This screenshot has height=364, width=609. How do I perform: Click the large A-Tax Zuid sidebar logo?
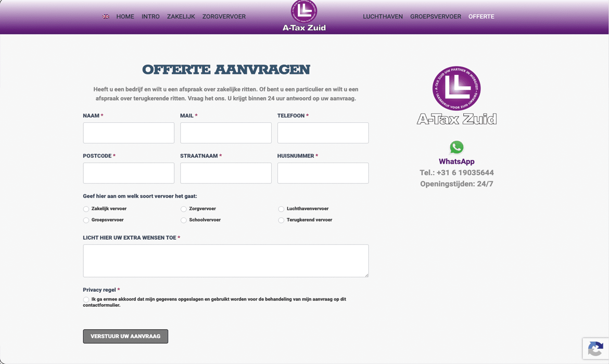457,96
